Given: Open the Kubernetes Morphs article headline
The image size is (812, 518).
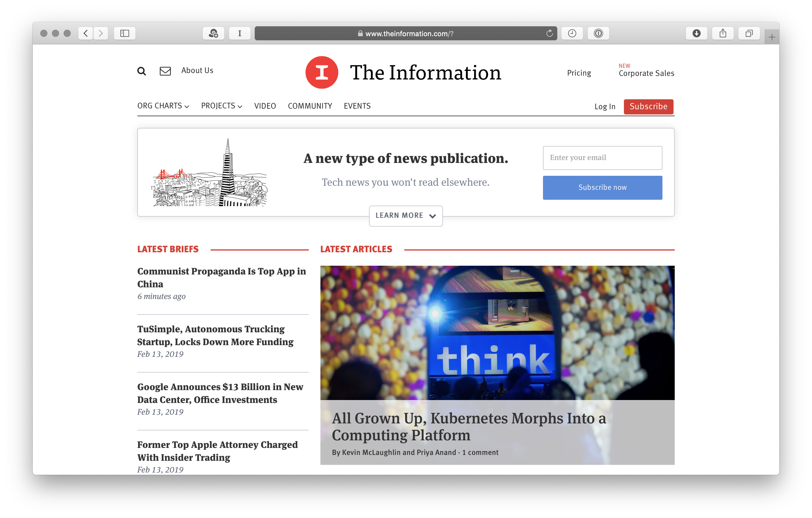Looking at the screenshot, I should [469, 426].
